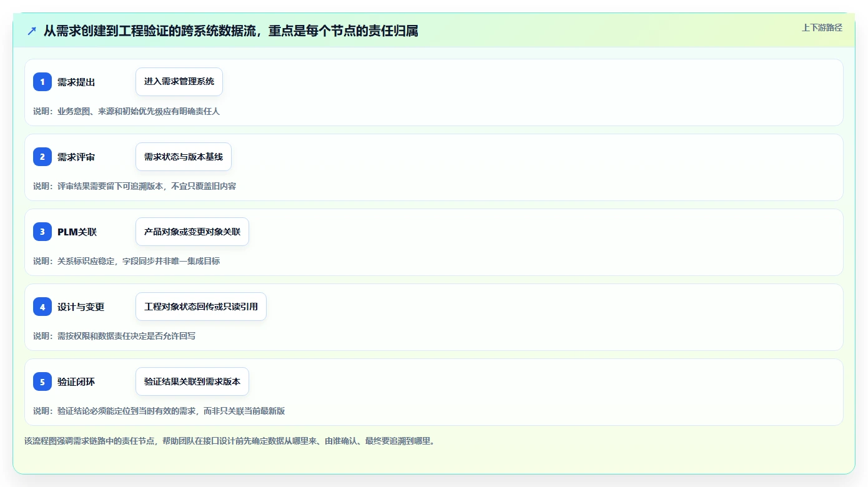Screen dimensions: 868x487
Task: Click the 进入需求管理系统 chip
Action: click(179, 82)
